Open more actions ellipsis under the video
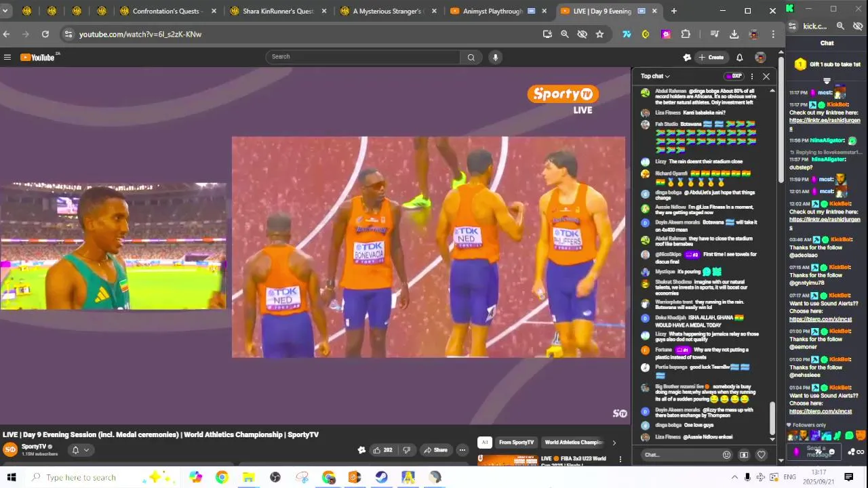This screenshot has width=868, height=488. 462,450
